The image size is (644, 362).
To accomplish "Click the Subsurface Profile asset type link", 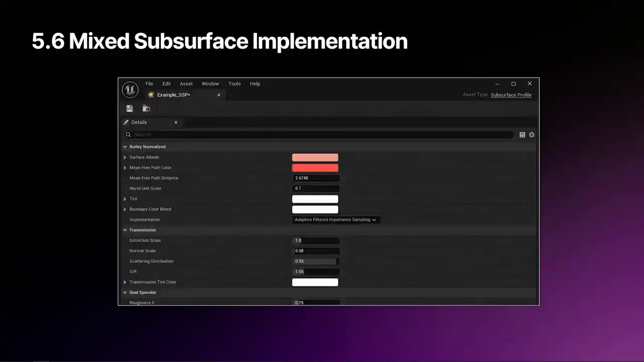I will point(511,95).
